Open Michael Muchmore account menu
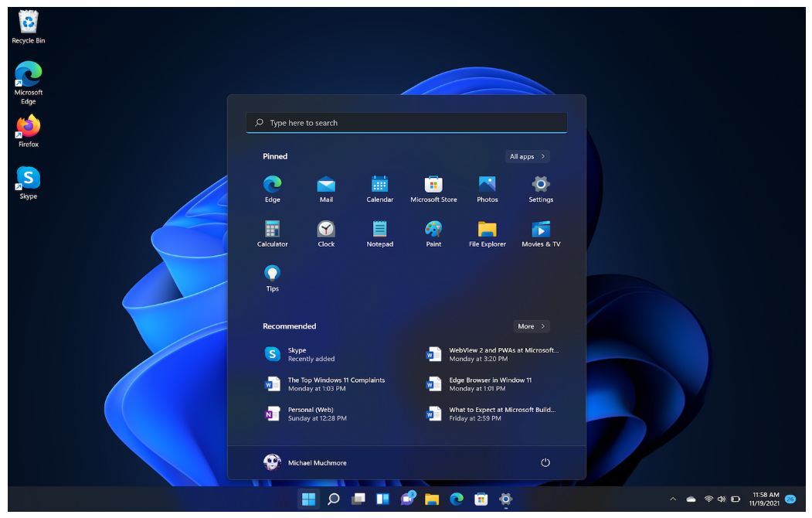Image resolution: width=812 pixels, height=518 pixels. point(305,462)
